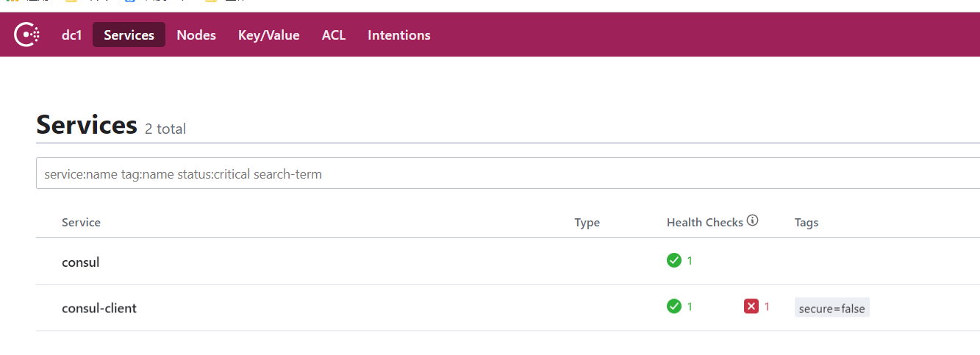980x355 pixels.
Task: Open the Intentions tab
Action: click(x=399, y=35)
